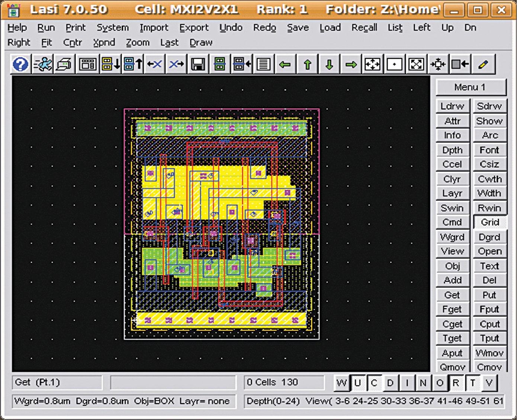This screenshot has height=420, width=517.
Task: Save the cell with the disk icon
Action: (x=197, y=64)
